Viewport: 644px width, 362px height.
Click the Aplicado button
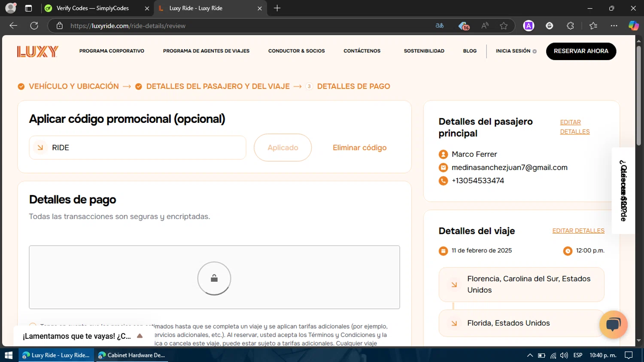[283, 148]
